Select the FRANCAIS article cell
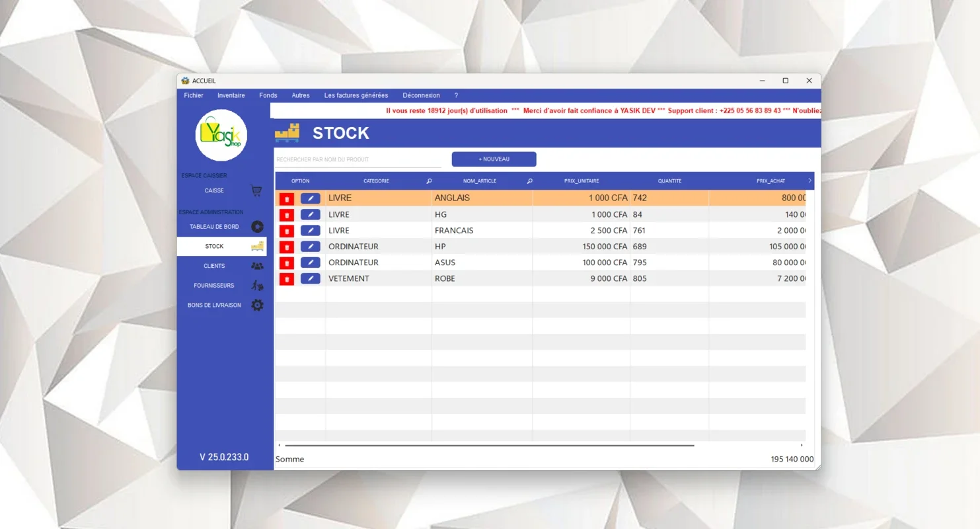The width and height of the screenshot is (980, 529). tap(482, 231)
